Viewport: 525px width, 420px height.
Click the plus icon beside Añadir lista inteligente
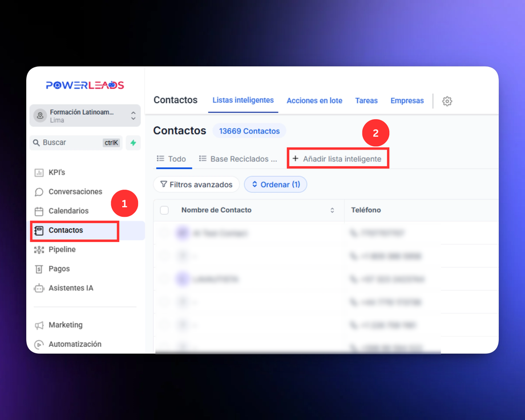pyautogui.click(x=296, y=159)
